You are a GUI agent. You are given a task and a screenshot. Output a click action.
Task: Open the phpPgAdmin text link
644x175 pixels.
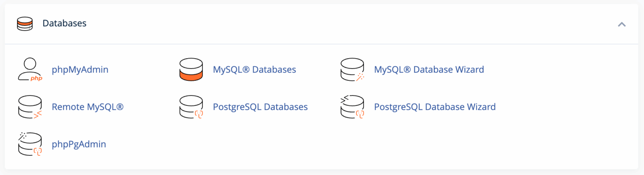79,144
